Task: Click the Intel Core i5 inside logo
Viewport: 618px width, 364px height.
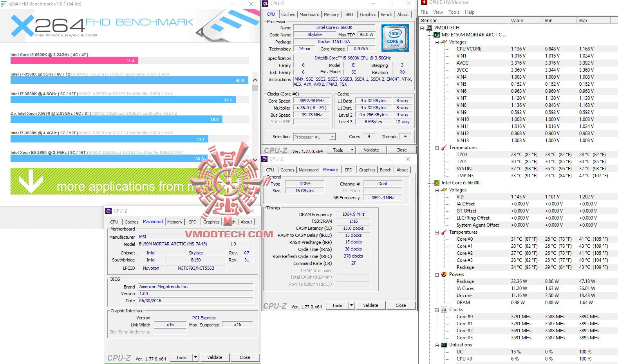Action: click(x=395, y=38)
